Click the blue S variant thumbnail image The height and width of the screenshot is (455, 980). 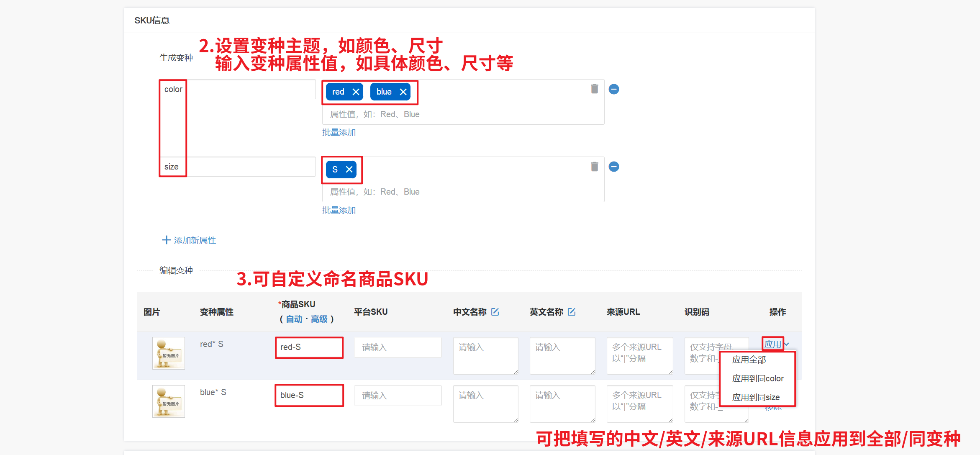pos(168,401)
